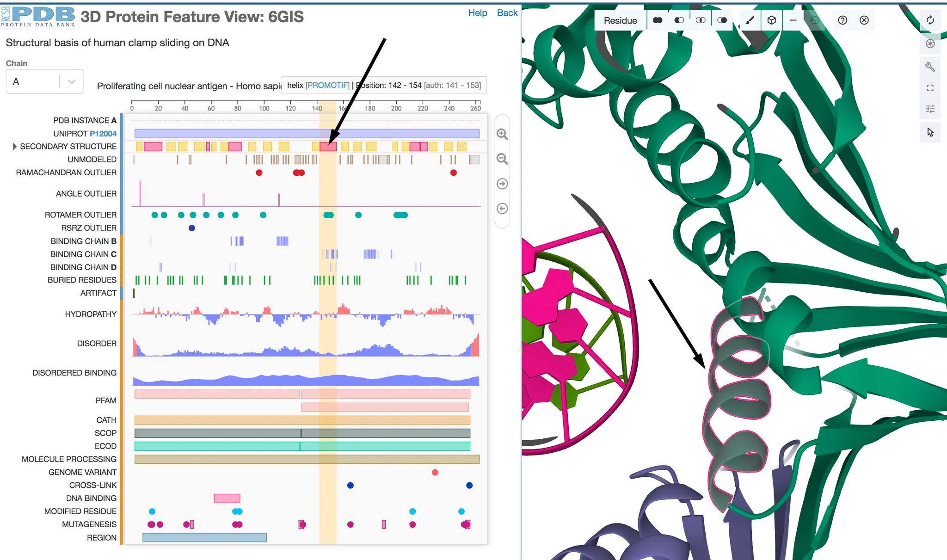947x560 pixels.
Task: Expand the SECONDARY STRUCTURE track
Action: click(x=15, y=147)
